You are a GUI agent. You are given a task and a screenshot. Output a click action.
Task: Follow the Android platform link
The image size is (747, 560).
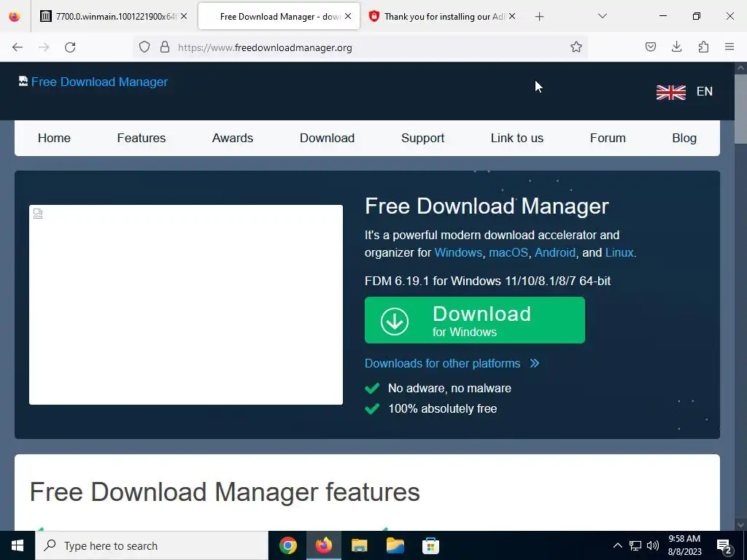555,252
